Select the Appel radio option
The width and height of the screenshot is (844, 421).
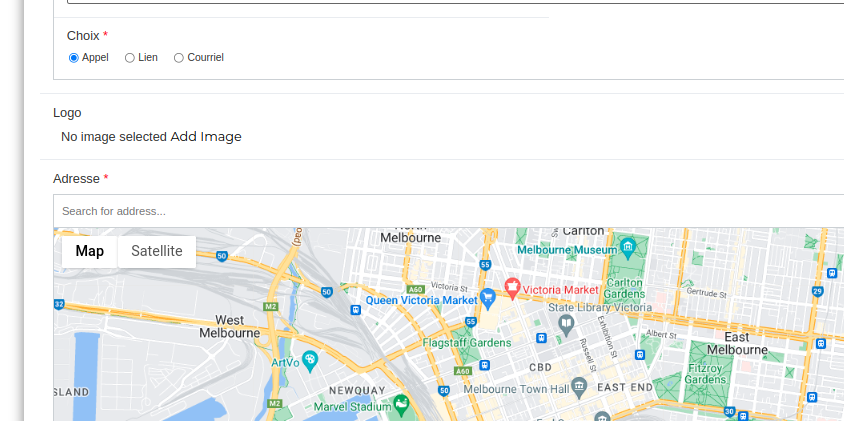[74, 58]
